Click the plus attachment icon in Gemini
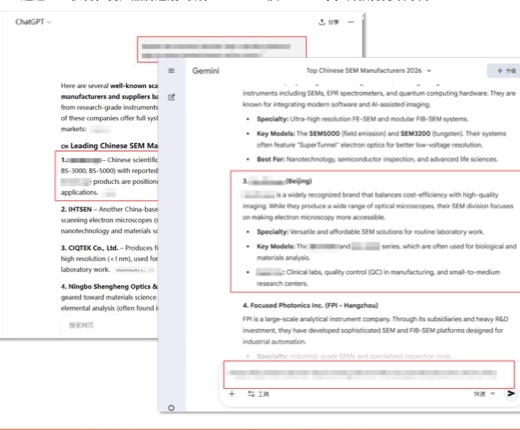 coord(232,394)
